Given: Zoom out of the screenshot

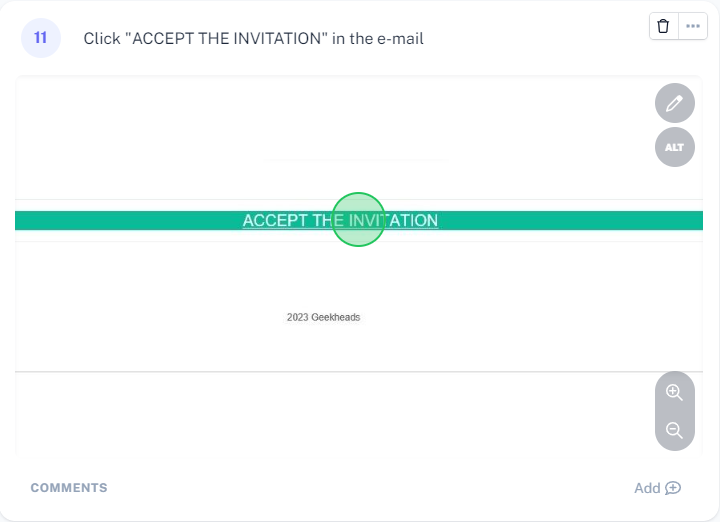Looking at the screenshot, I should [675, 431].
